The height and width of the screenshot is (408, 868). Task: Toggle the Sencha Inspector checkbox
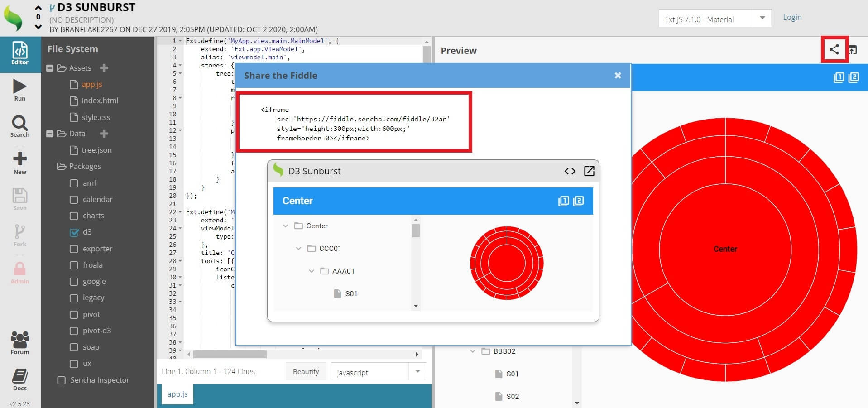tap(61, 380)
